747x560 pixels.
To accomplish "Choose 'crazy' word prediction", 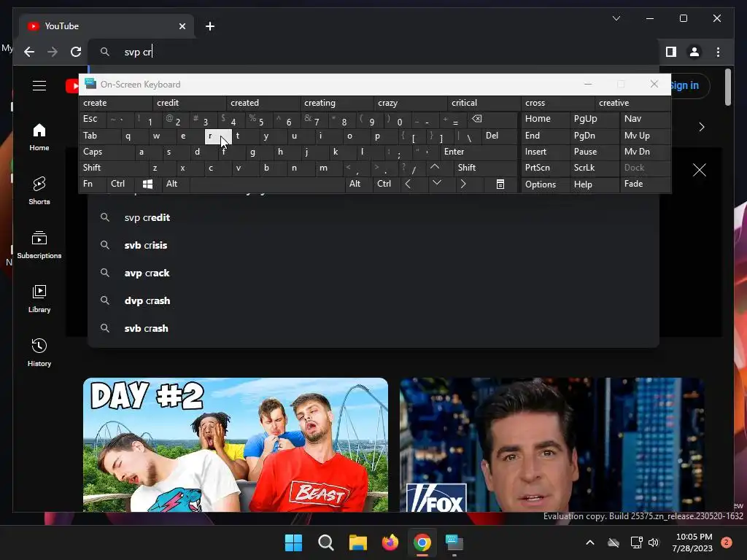I will pyautogui.click(x=411, y=103).
